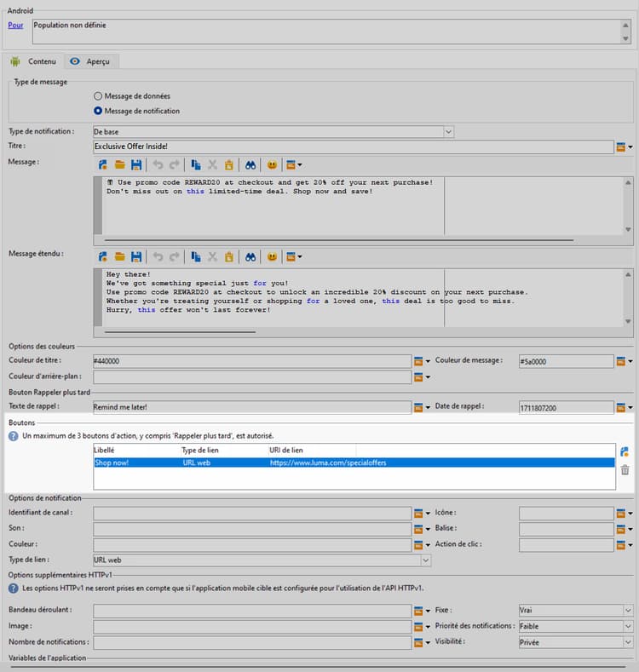
Task: Open Priorité des notifications dropdown
Action: pos(628,626)
